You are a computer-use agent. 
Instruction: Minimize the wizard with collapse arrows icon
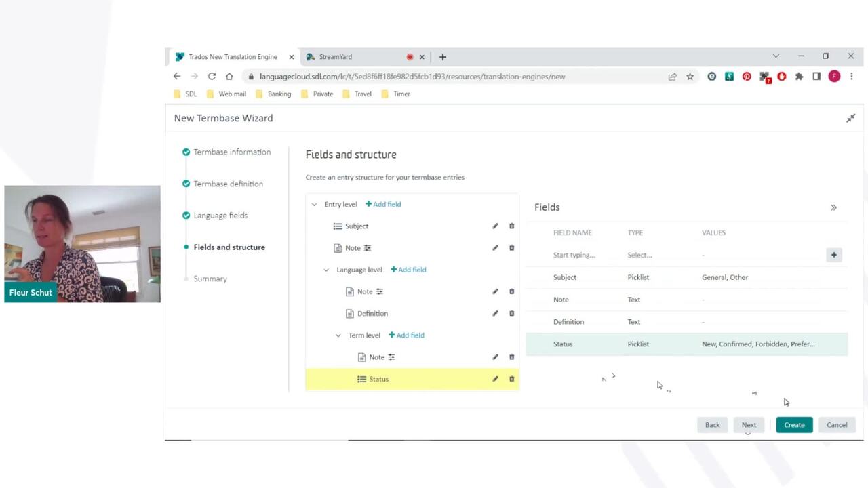point(850,118)
